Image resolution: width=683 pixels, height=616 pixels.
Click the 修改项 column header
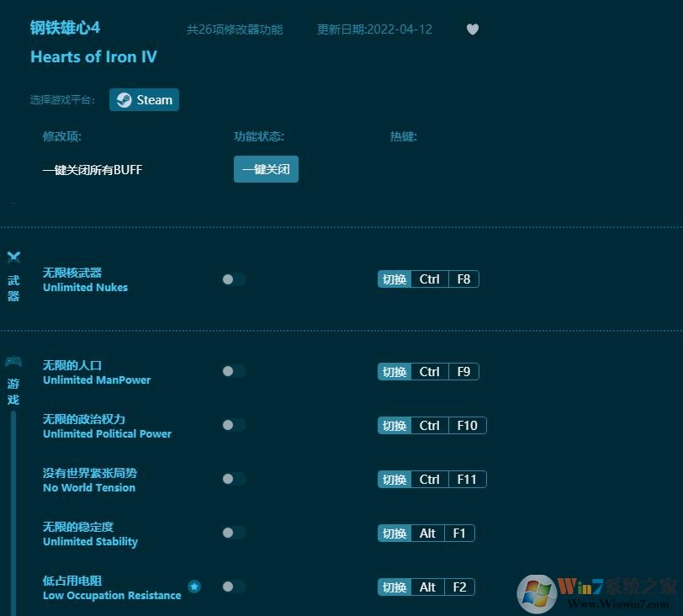[62, 136]
